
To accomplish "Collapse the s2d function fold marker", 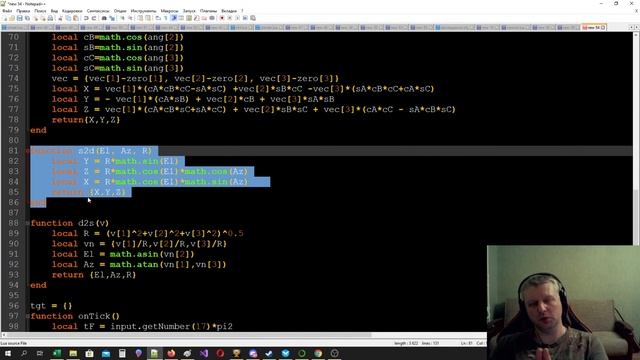I will tap(27, 151).
